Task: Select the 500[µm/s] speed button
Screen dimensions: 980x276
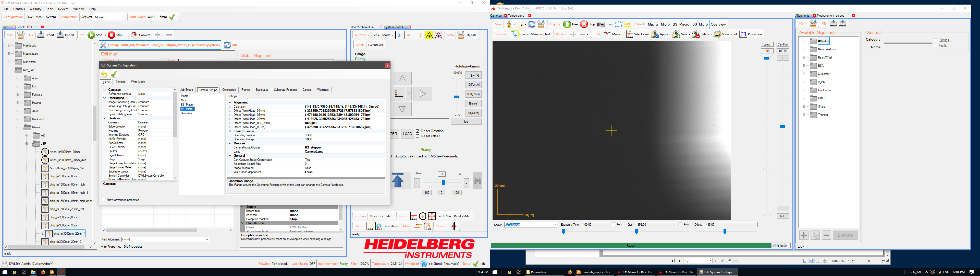Action: [x=473, y=94]
